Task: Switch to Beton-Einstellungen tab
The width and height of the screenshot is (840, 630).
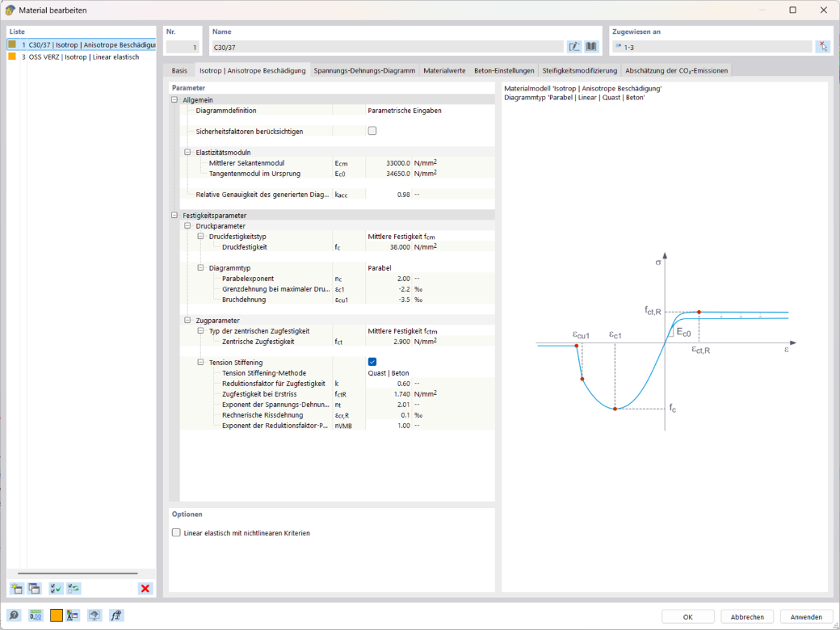Action: pyautogui.click(x=504, y=70)
